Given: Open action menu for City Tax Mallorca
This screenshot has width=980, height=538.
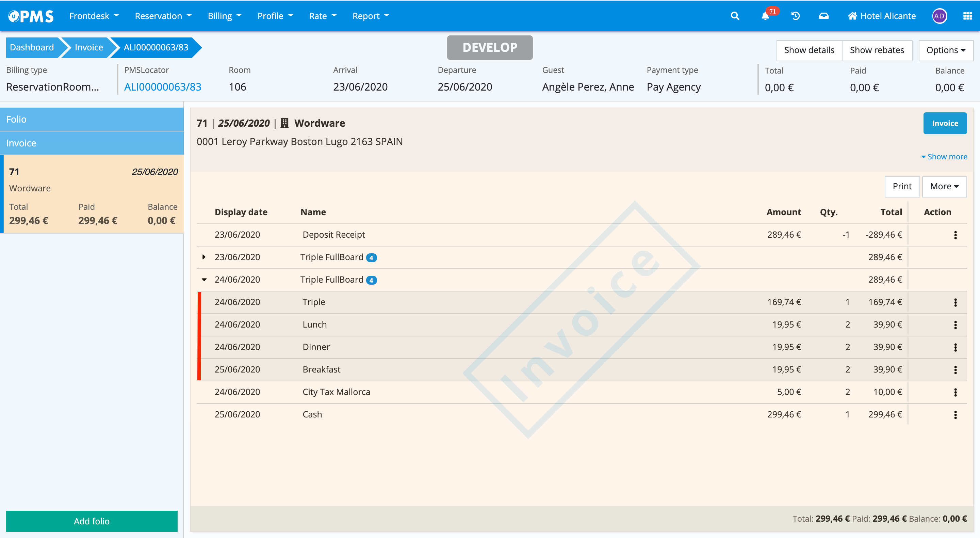Looking at the screenshot, I should coord(955,392).
